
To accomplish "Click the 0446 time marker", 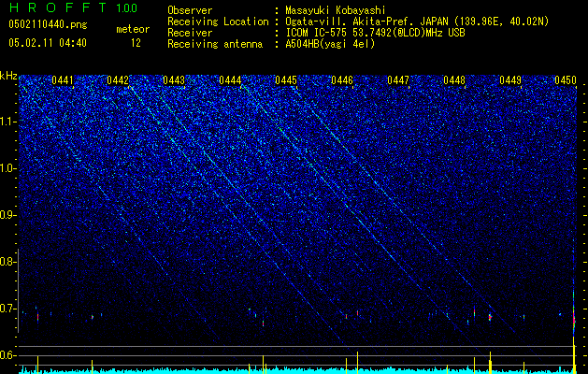I will (342, 80).
